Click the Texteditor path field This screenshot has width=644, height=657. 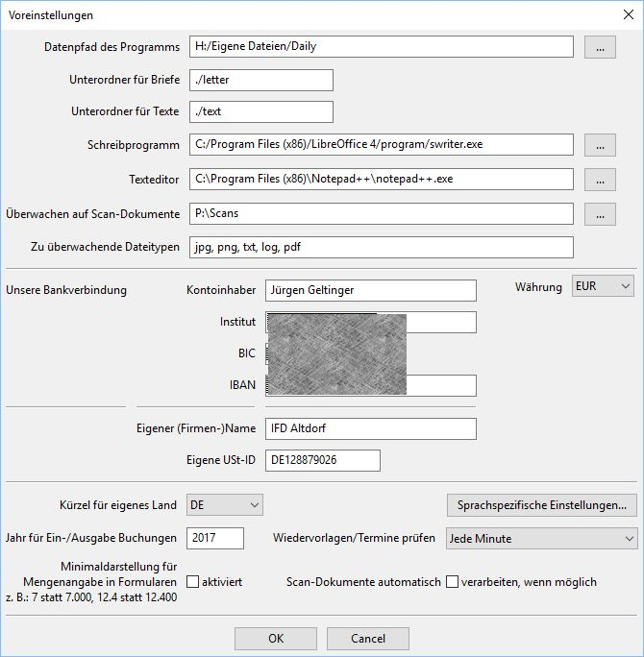pos(382,180)
